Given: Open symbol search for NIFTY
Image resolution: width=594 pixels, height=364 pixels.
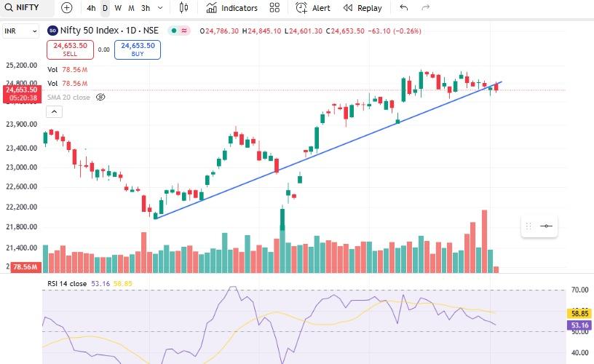Looking at the screenshot, I should [22, 7].
